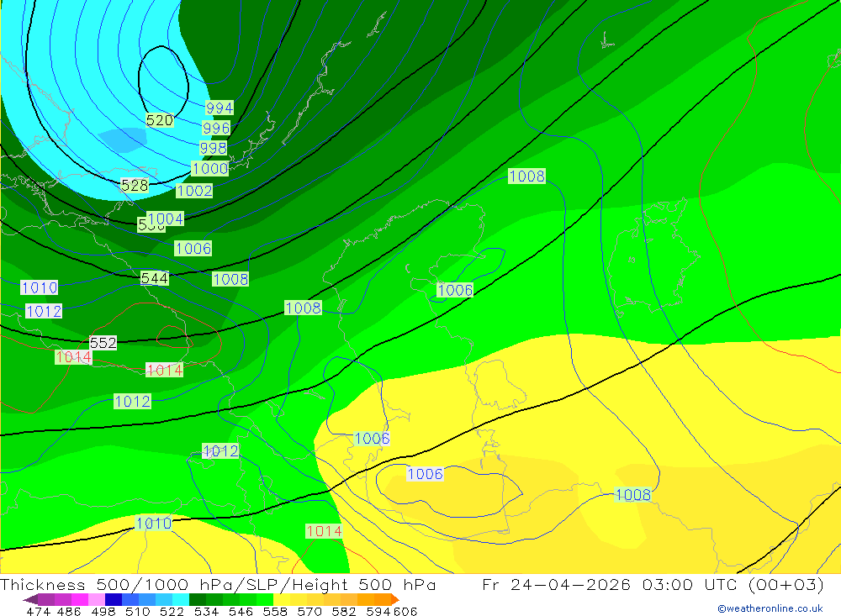Select the 996 pressure label
Viewport: 841px width, 616px height.
point(216,128)
